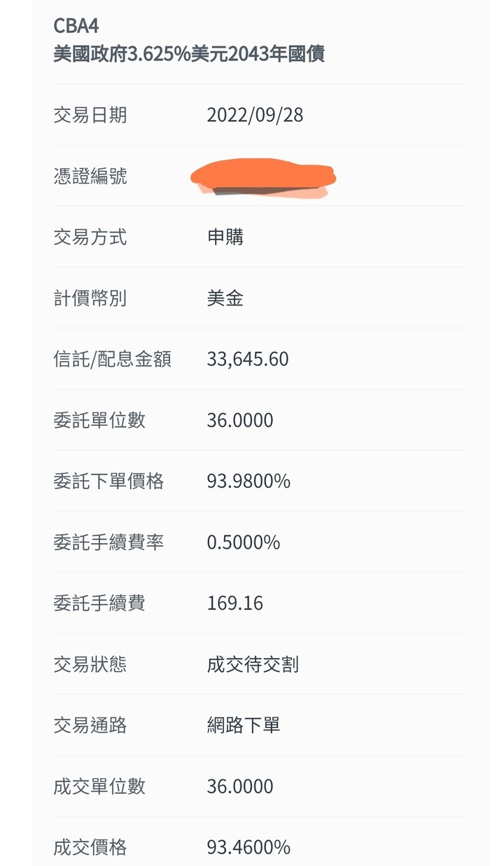This screenshot has width=504, height=866.
Task: Click the 憑證編號 field label
Action: (x=90, y=177)
